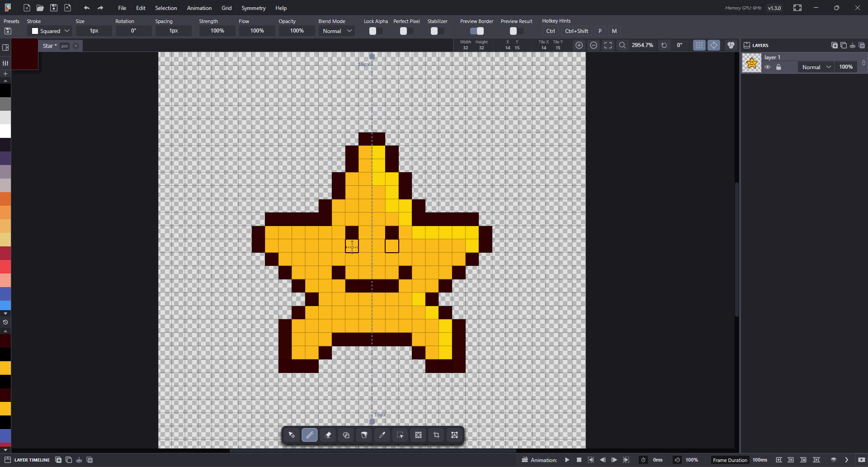Screen dimensions: 868x467
Task: Zoom in on the canvas
Action: [x=579, y=45]
